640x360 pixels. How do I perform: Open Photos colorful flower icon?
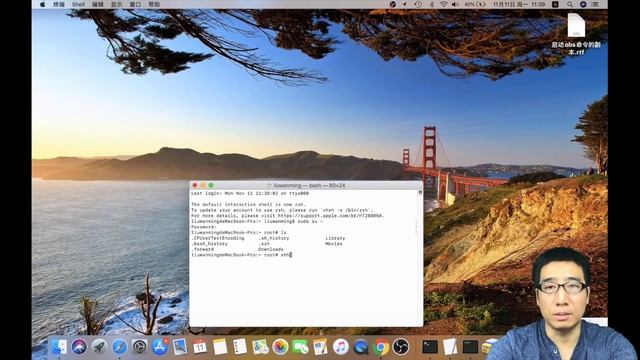(280, 347)
